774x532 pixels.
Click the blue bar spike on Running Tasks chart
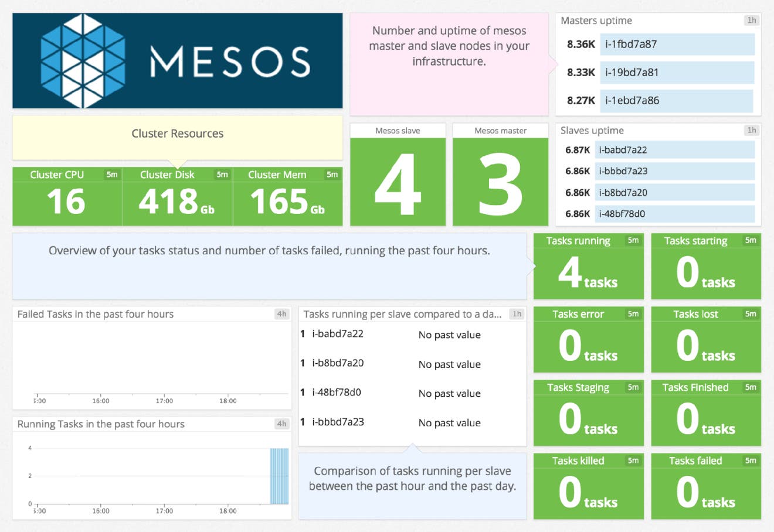click(279, 475)
